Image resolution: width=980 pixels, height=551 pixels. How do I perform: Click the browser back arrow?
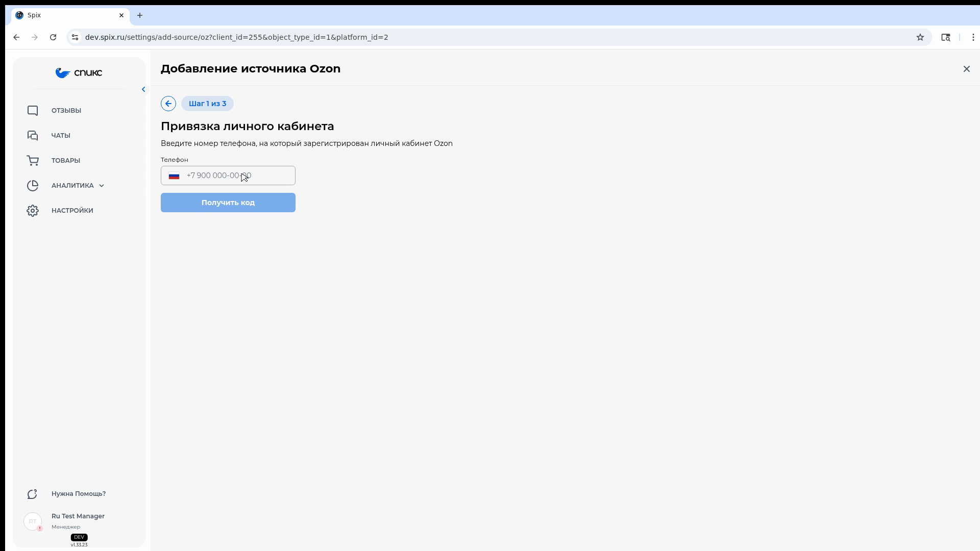[x=16, y=37]
